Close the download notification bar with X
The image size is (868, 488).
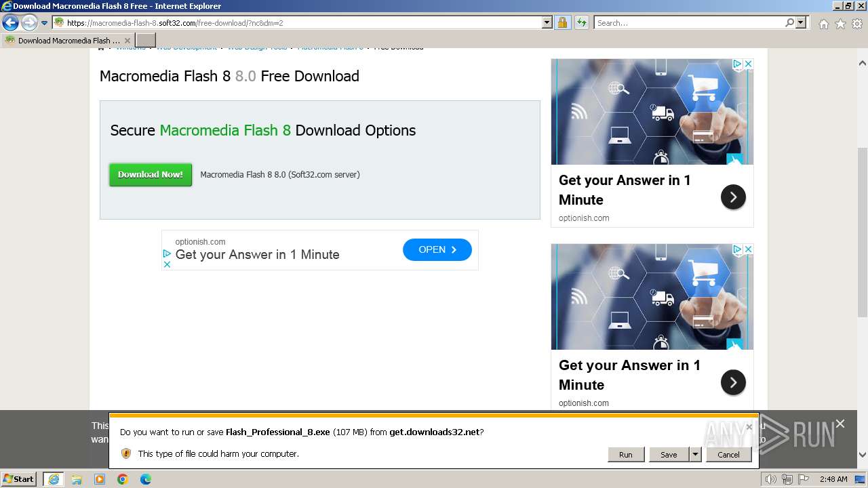click(x=749, y=427)
